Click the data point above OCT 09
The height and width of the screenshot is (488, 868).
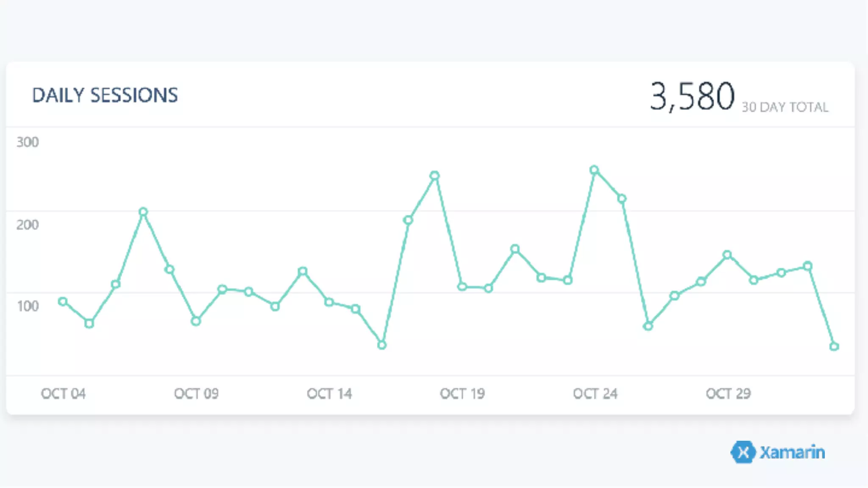tap(196, 321)
